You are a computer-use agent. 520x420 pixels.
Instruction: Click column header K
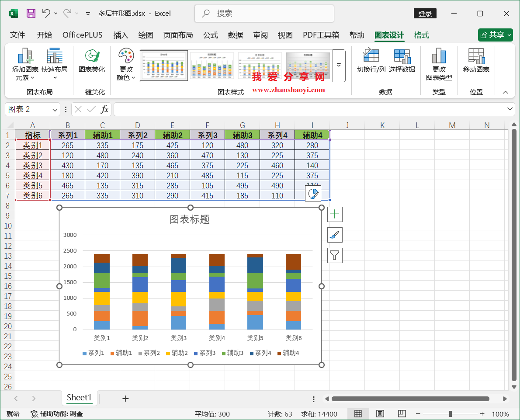point(382,125)
